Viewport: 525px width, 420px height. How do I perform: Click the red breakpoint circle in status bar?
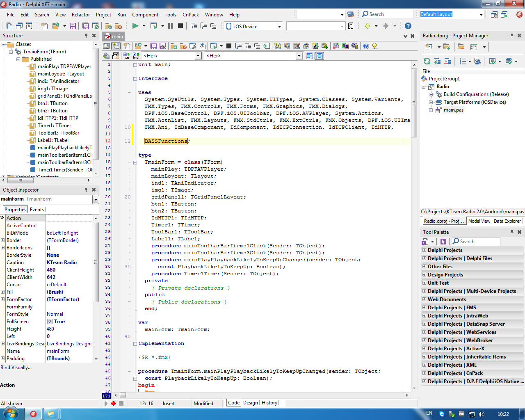[114, 404]
